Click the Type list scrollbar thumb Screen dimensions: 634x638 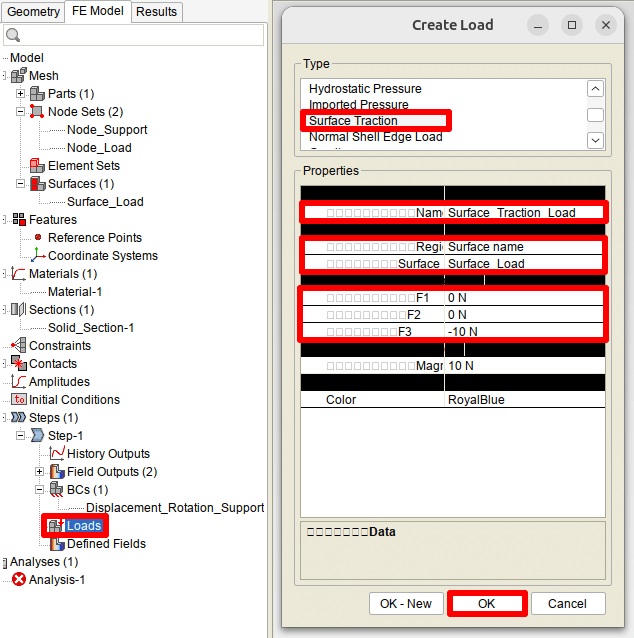[x=595, y=115]
